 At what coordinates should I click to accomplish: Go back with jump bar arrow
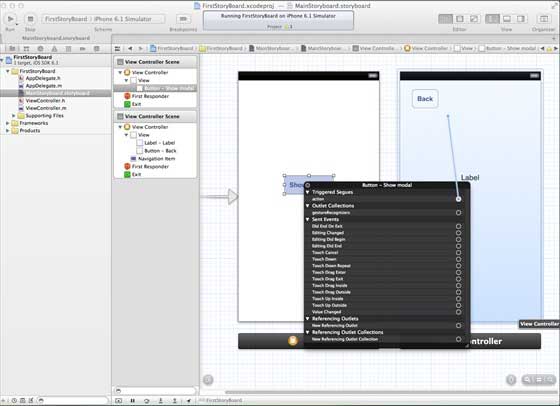[x=130, y=49]
